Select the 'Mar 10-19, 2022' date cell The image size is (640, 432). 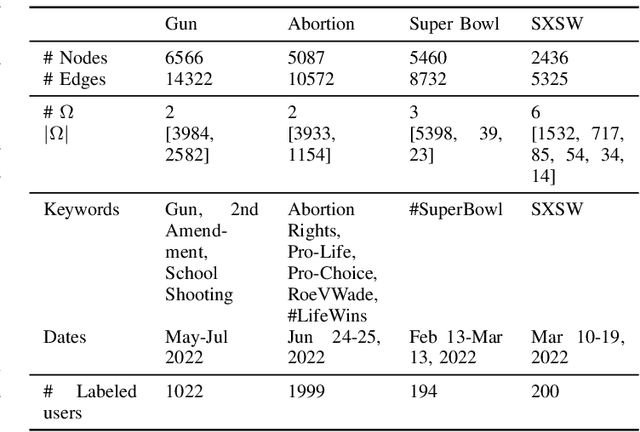tap(576, 346)
